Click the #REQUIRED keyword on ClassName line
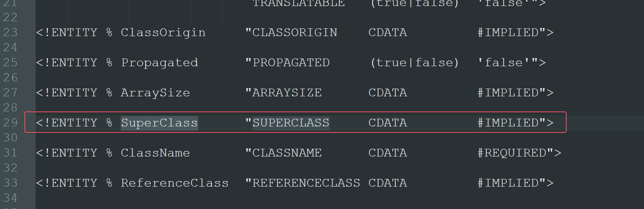This screenshot has height=209, width=644. tap(515, 153)
